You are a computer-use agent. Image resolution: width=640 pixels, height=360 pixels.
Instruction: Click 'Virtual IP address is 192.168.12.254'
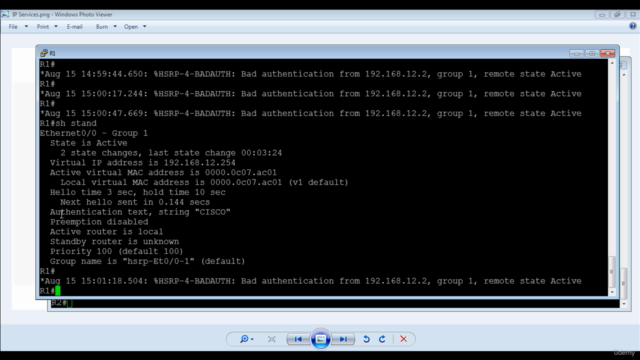[x=142, y=162]
